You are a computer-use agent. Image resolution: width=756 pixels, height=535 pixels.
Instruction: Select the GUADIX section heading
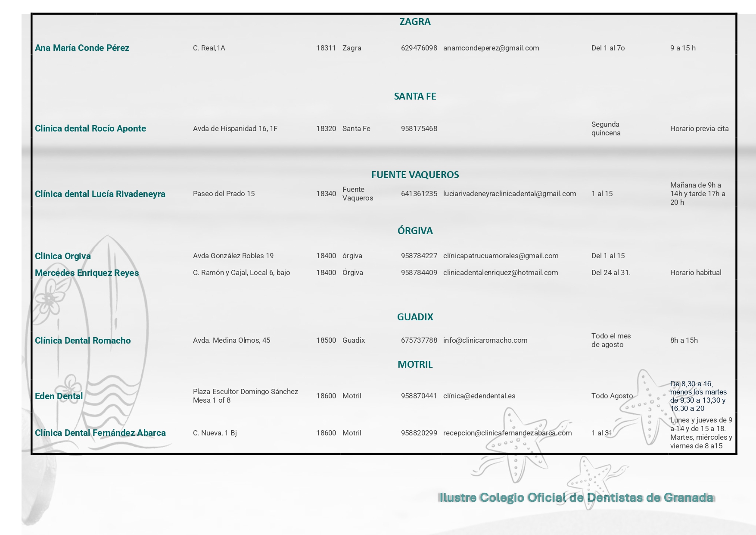click(415, 317)
